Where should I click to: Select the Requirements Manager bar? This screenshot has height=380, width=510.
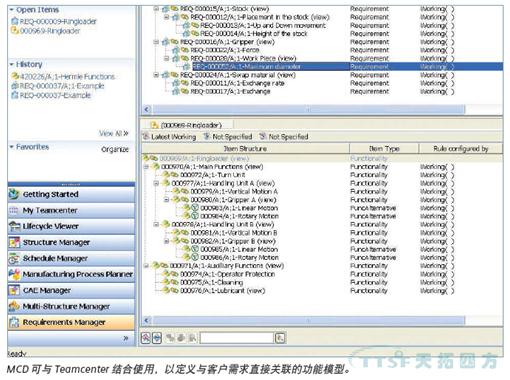(x=71, y=322)
